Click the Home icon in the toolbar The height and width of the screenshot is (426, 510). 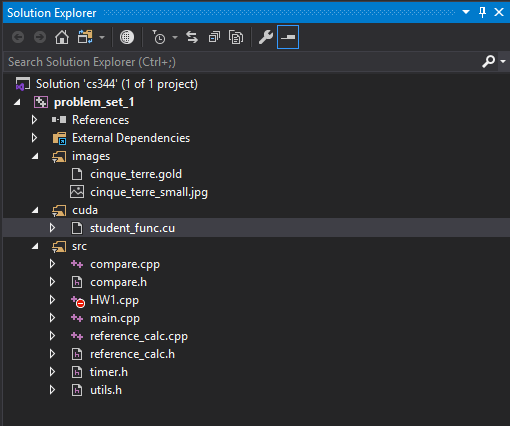click(62, 37)
